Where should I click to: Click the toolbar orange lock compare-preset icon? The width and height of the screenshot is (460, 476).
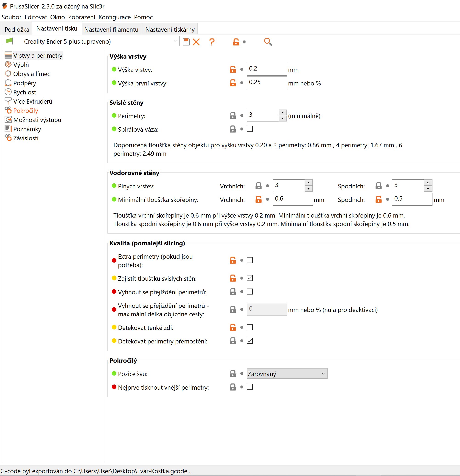click(236, 42)
